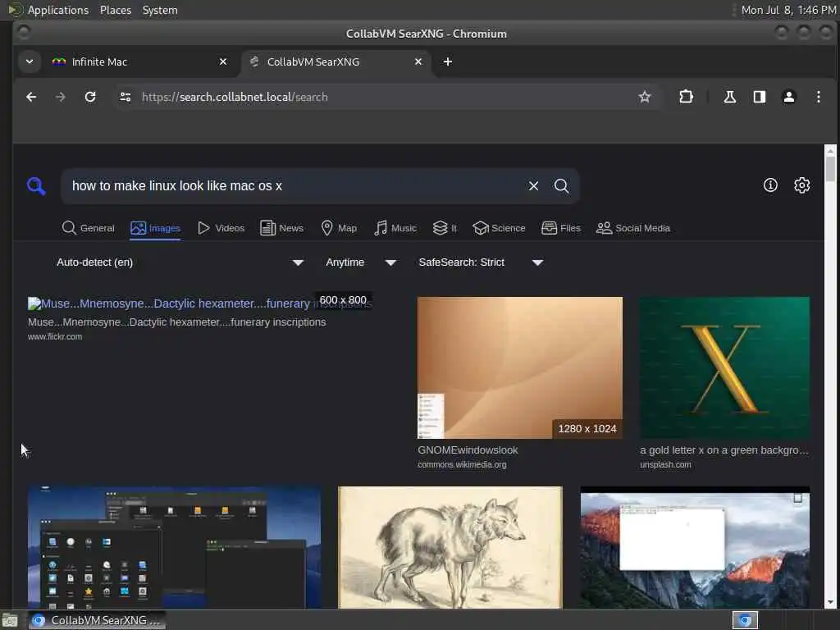Reload the page using the refresh icon

click(90, 97)
